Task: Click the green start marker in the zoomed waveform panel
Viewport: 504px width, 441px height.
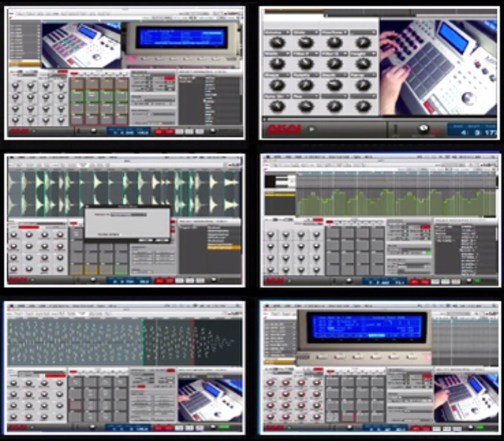Action: coord(142,342)
